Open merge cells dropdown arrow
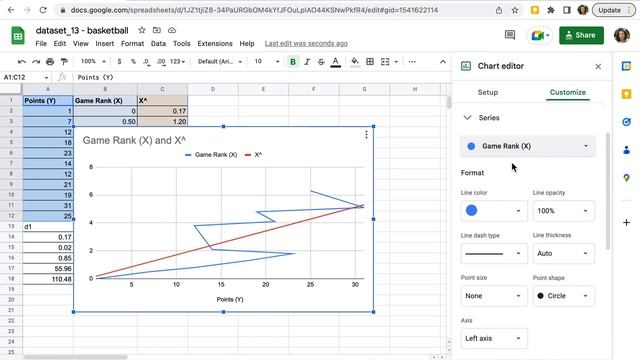The image size is (640, 360). coord(396,62)
